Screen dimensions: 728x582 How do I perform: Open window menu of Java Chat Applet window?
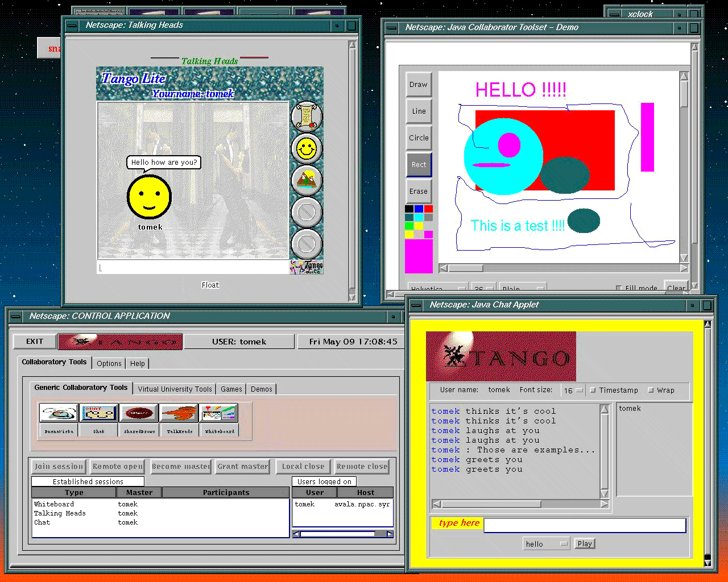point(415,305)
